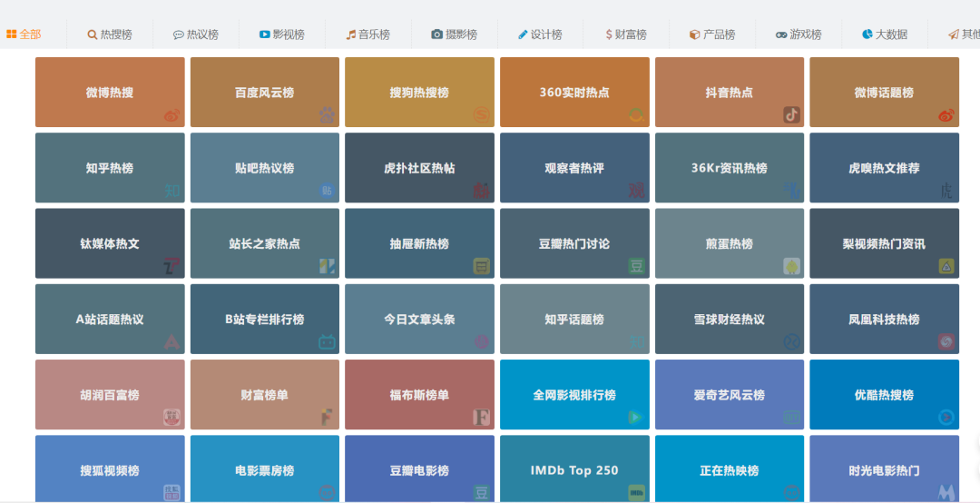The image size is (980, 503).
Task: Select the 全部 tab
Action: pos(24,35)
